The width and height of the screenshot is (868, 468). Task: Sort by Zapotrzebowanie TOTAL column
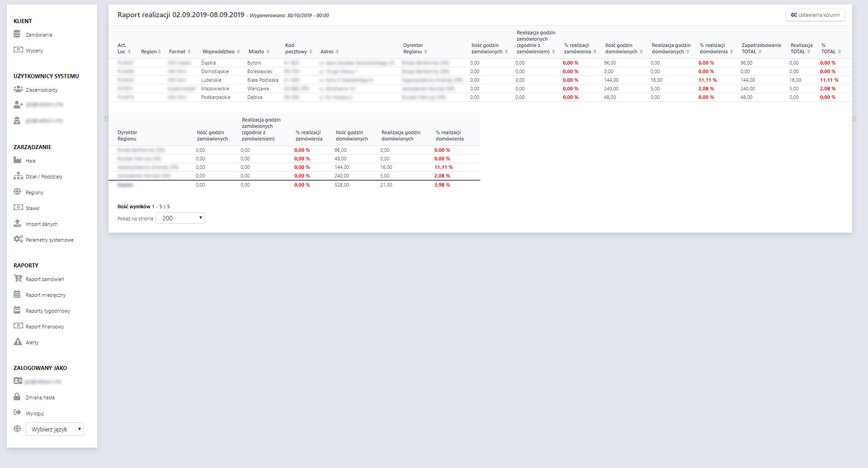[761, 48]
